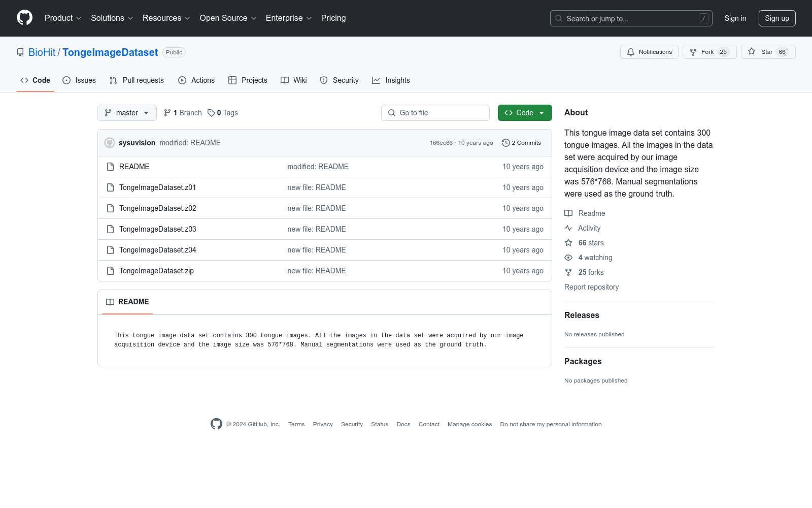
Task: Open the Wiki tab
Action: click(x=294, y=80)
